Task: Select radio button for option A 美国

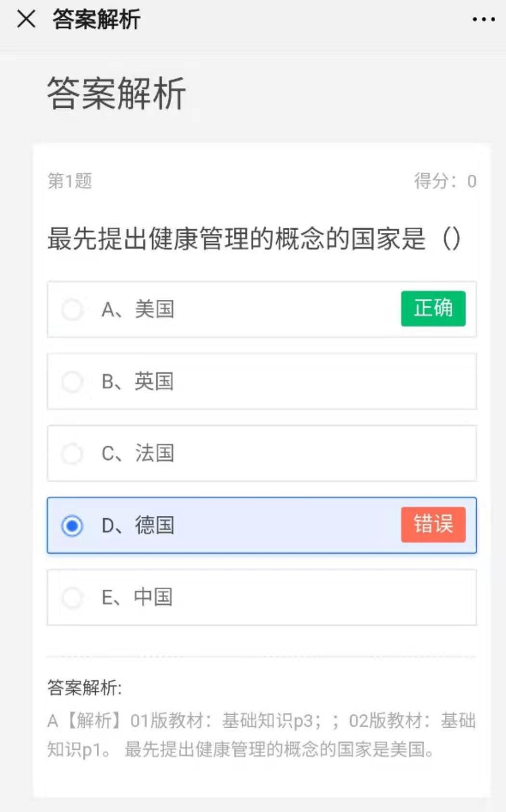Action: [x=72, y=309]
